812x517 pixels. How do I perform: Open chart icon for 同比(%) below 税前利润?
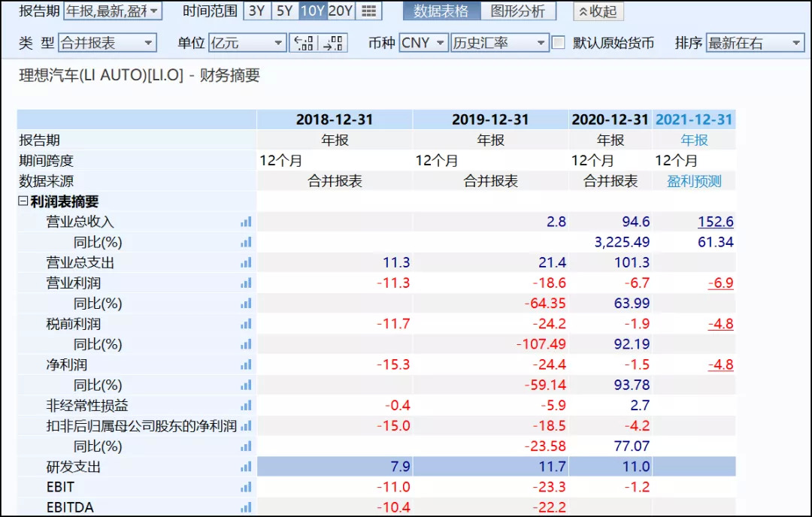click(246, 344)
